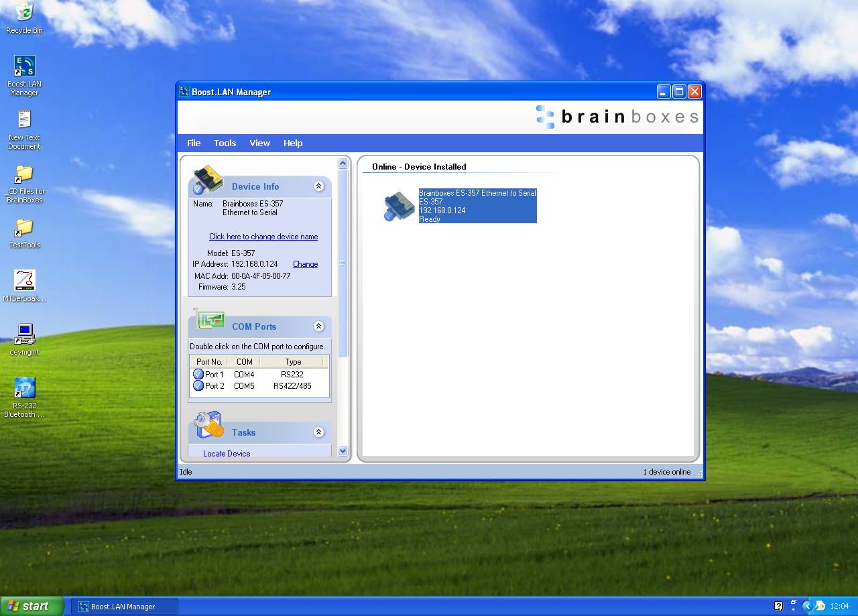Click the change device name link
Viewport: 858px width, 616px height.
pos(263,236)
